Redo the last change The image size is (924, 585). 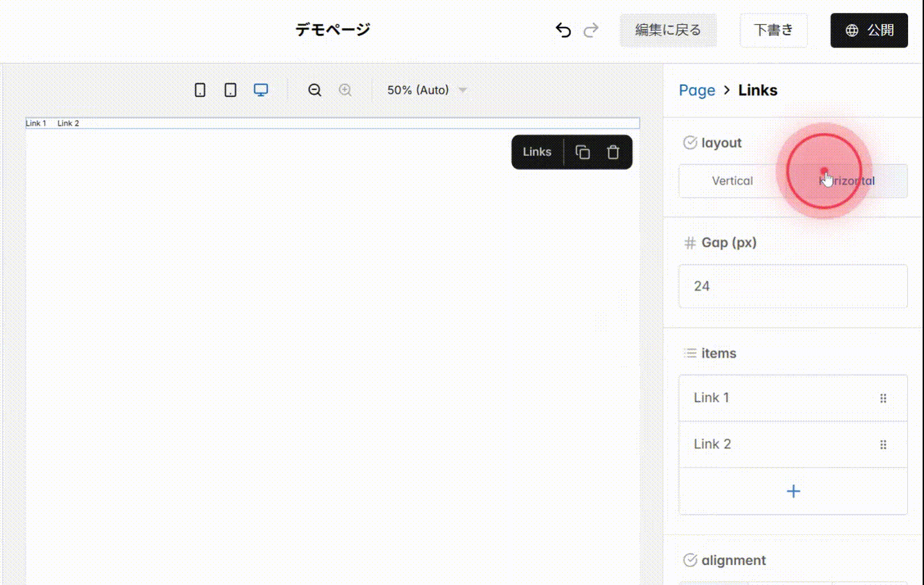coord(590,30)
